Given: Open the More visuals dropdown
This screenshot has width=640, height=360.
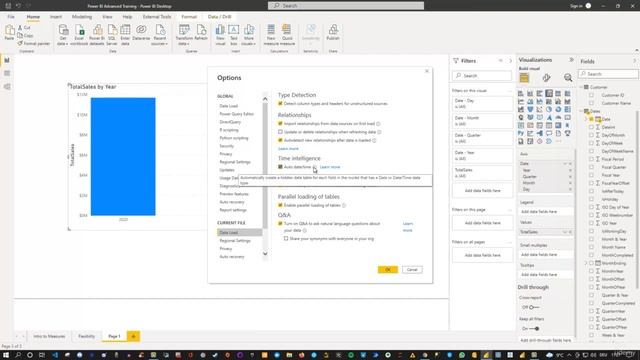Looking at the screenshot, I should pyautogui.click(x=249, y=41).
